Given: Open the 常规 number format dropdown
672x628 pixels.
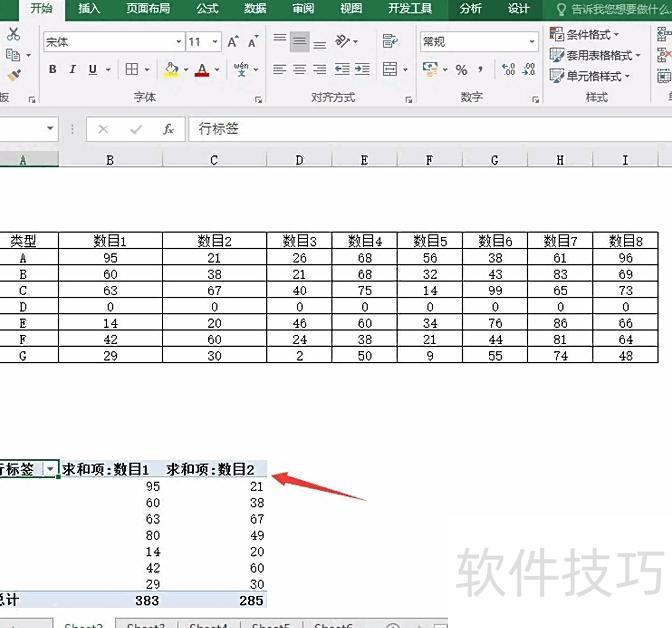Looking at the screenshot, I should pos(532,42).
